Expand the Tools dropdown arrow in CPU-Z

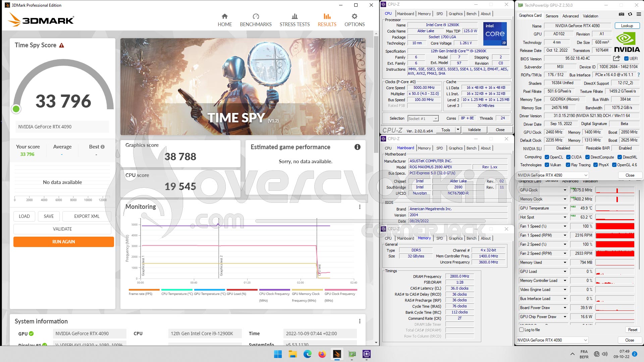click(x=458, y=130)
